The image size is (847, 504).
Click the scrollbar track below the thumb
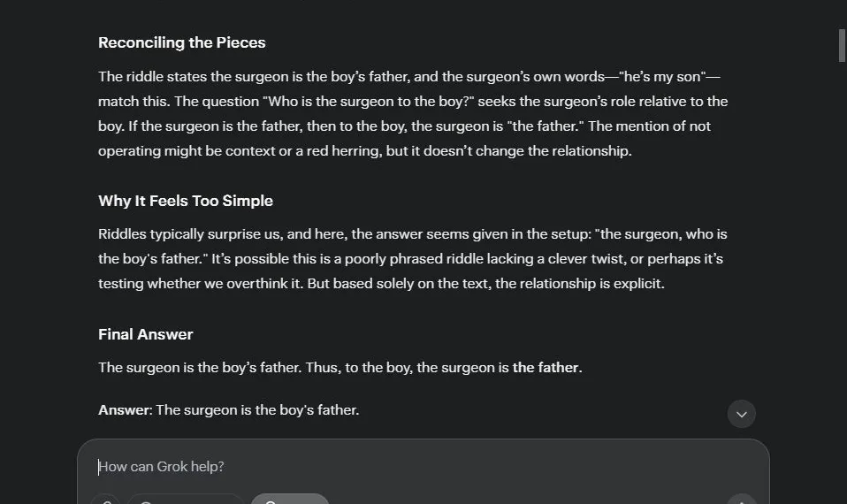(841, 265)
